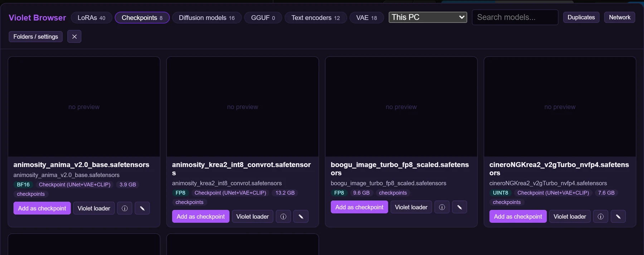Focus the Search models input field
The image size is (644, 255).
click(x=515, y=17)
